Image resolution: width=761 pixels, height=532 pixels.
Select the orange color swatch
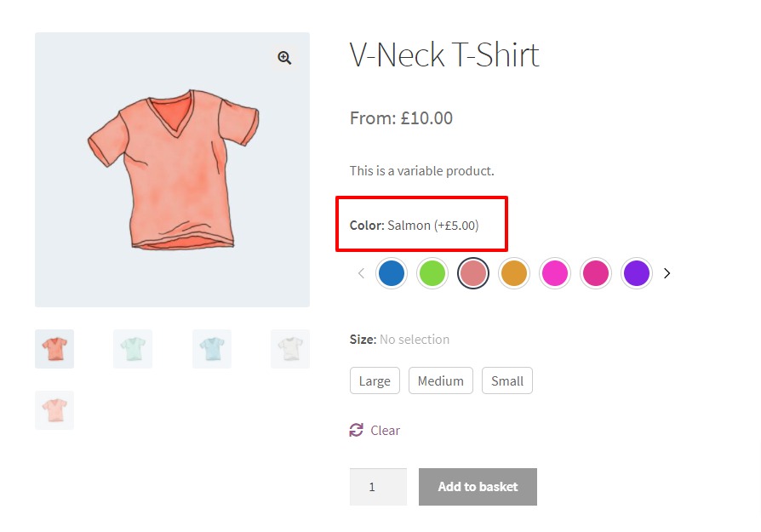pos(514,272)
